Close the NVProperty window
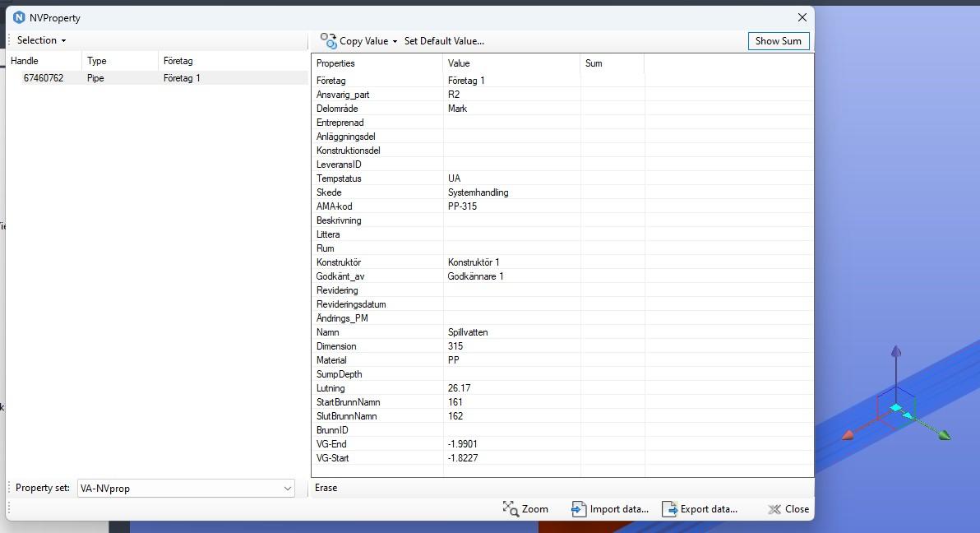The width and height of the screenshot is (980, 533). (x=802, y=17)
